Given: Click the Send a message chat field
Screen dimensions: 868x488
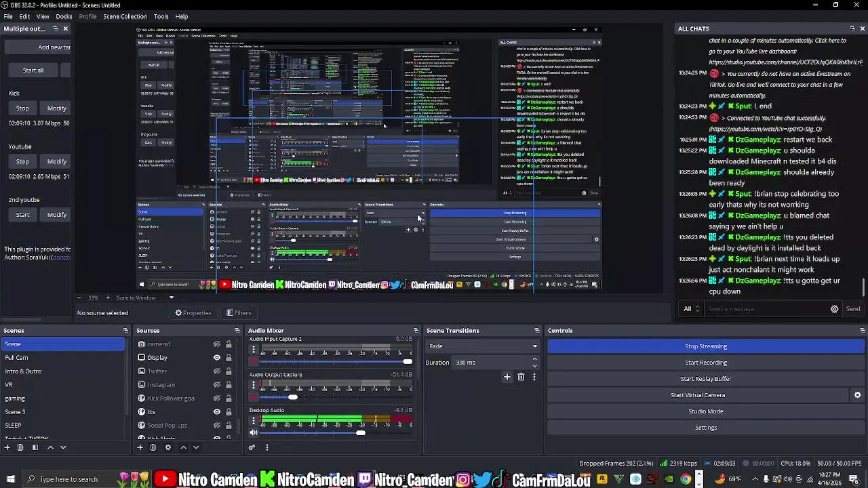Looking at the screenshot, I should (x=766, y=309).
